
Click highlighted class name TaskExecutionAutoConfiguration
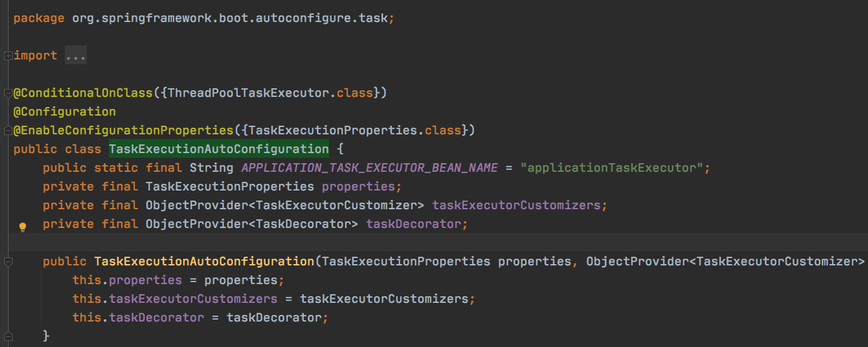(218, 149)
